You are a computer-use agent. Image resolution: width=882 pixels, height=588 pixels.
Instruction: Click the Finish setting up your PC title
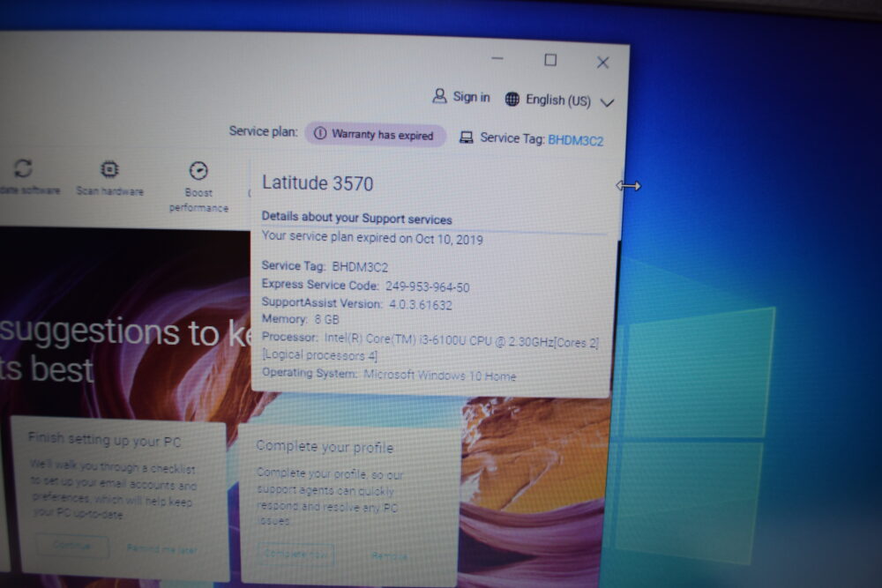[105, 439]
